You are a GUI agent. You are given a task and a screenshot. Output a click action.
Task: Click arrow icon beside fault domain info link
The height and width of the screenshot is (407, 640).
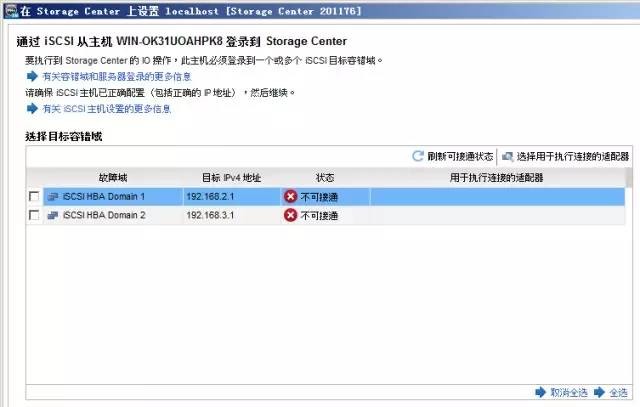(x=32, y=76)
